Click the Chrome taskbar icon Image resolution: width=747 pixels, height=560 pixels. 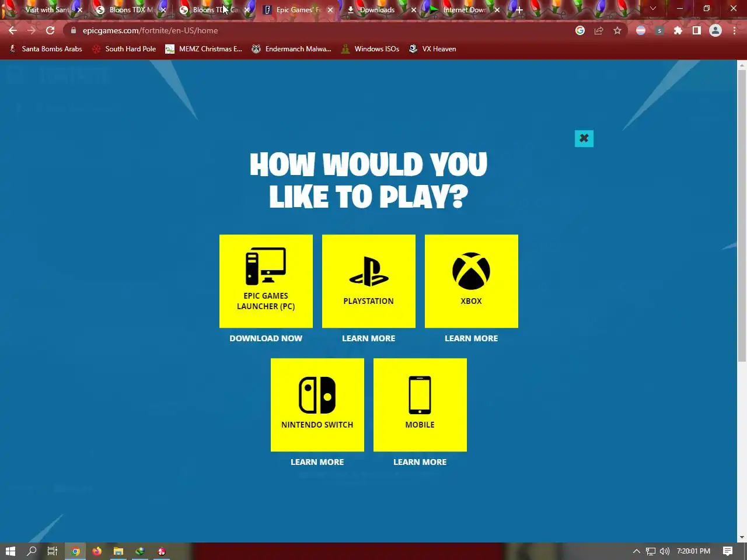pos(75,551)
